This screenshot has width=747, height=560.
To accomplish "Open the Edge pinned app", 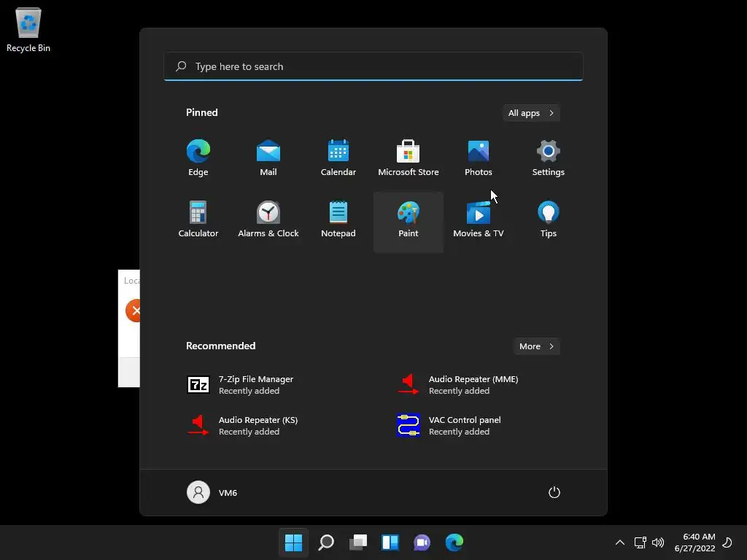I will (x=198, y=158).
